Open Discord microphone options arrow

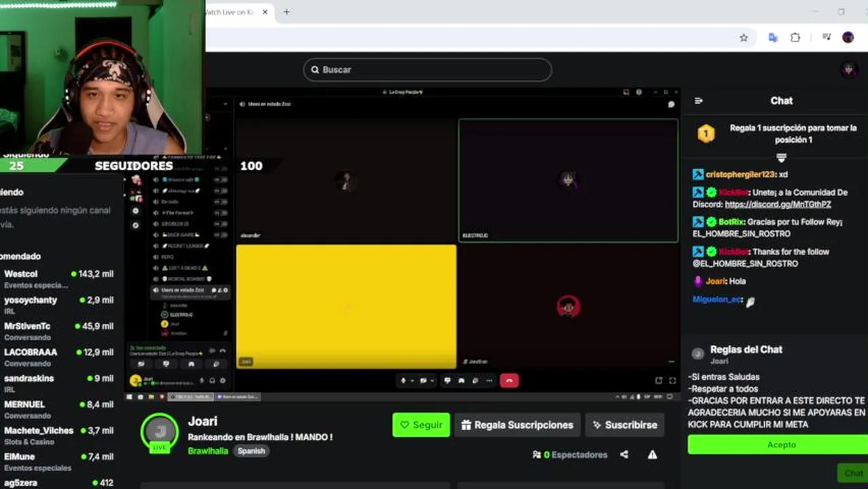point(412,380)
